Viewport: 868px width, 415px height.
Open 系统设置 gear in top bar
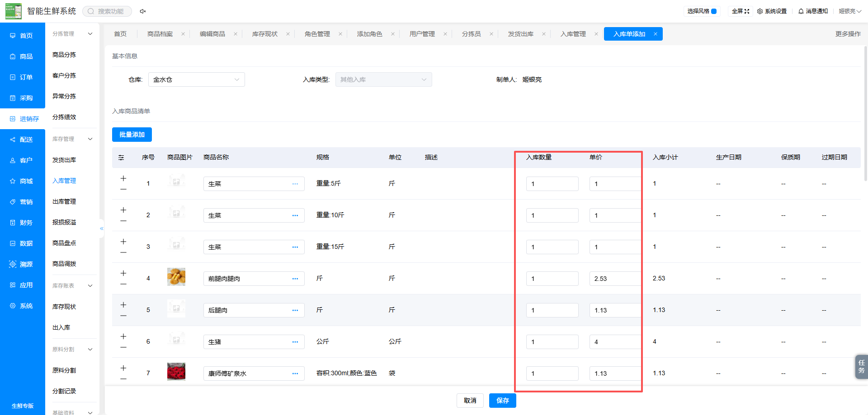(x=772, y=11)
